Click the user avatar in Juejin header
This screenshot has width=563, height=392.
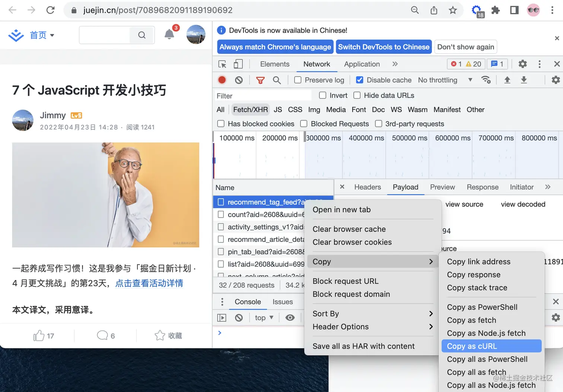tap(196, 35)
